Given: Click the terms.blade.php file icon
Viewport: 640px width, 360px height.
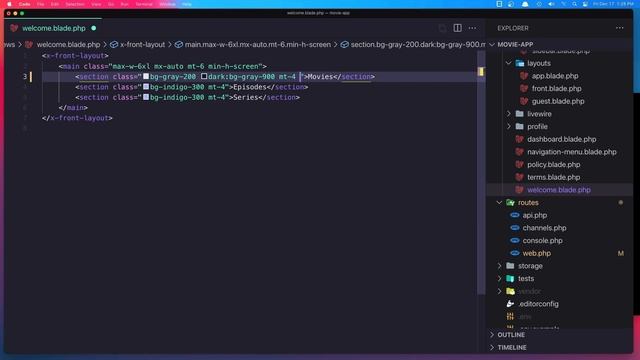Looking at the screenshot, I should click(519, 177).
